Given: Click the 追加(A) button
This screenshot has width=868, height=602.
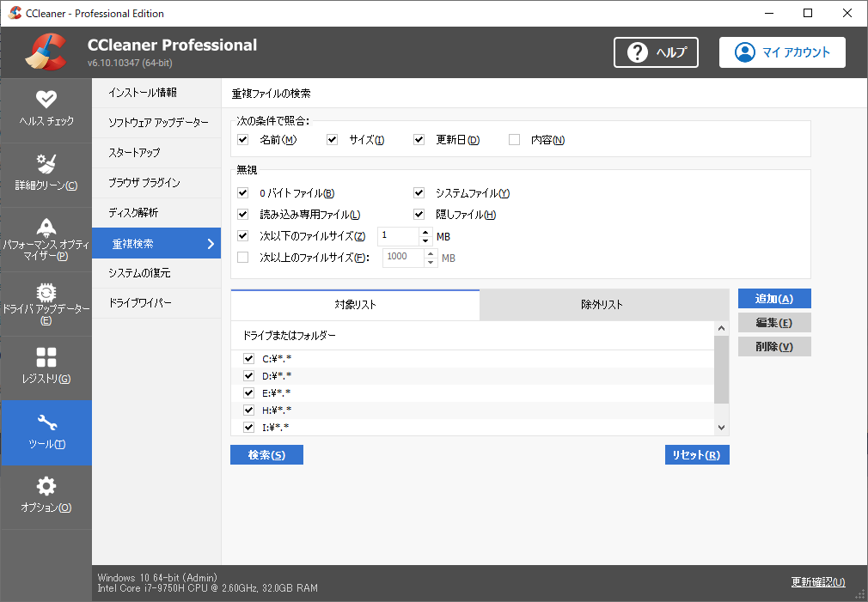Looking at the screenshot, I should (774, 299).
